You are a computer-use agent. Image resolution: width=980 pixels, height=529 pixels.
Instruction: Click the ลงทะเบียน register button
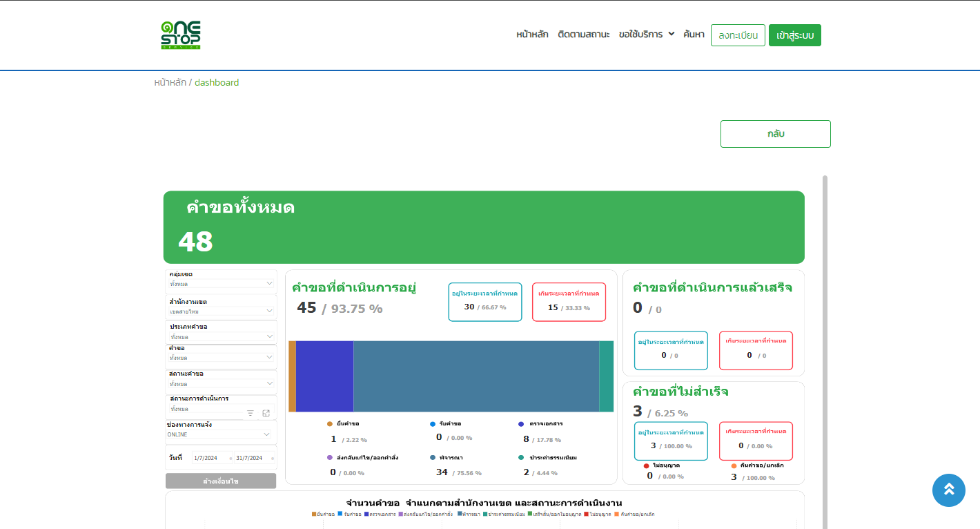[738, 35]
